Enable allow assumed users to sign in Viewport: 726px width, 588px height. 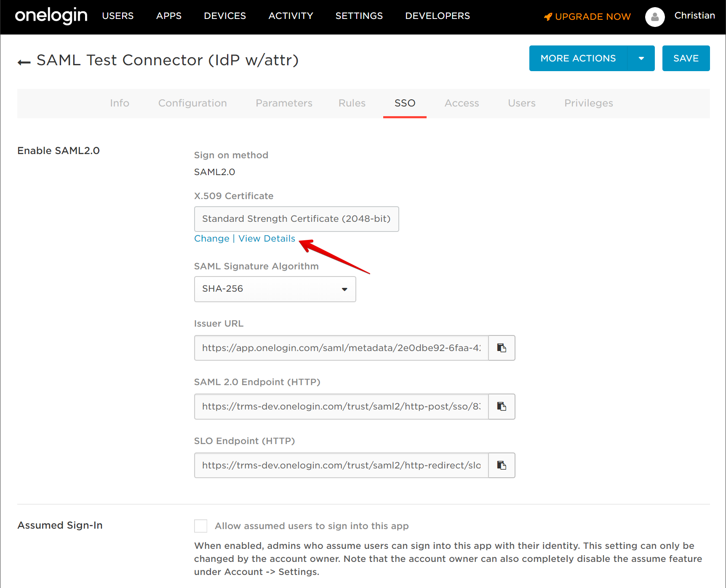coord(201,526)
